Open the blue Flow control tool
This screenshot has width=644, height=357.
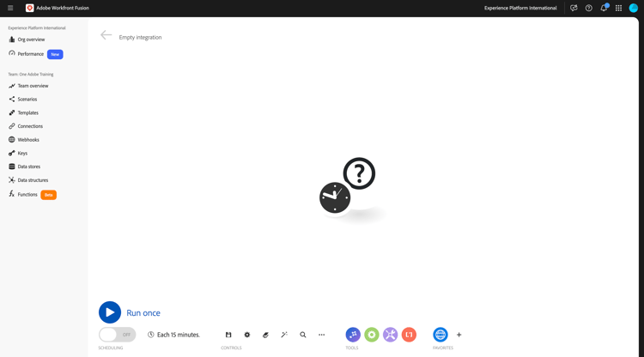[x=353, y=335]
